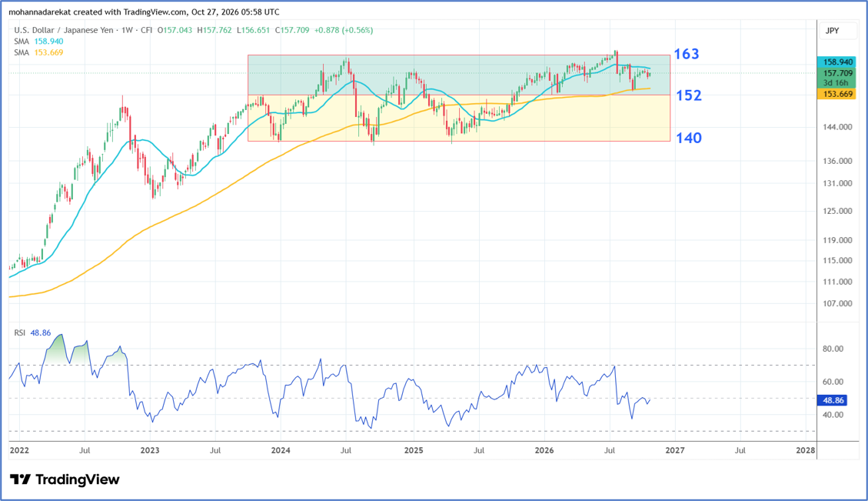Click the 40.00 RSI axis label
This screenshot has width=868, height=501.
click(833, 414)
